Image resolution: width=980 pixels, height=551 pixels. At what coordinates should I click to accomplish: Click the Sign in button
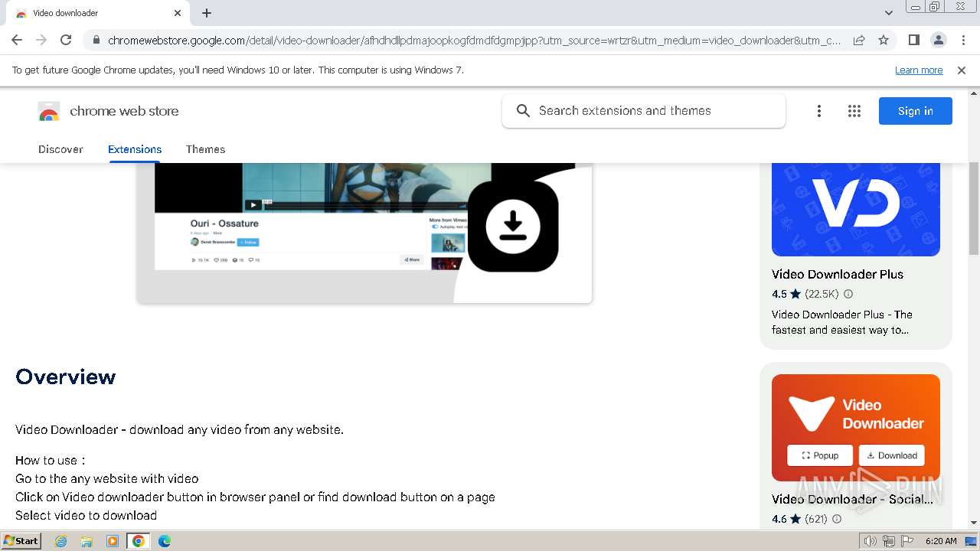[916, 111]
